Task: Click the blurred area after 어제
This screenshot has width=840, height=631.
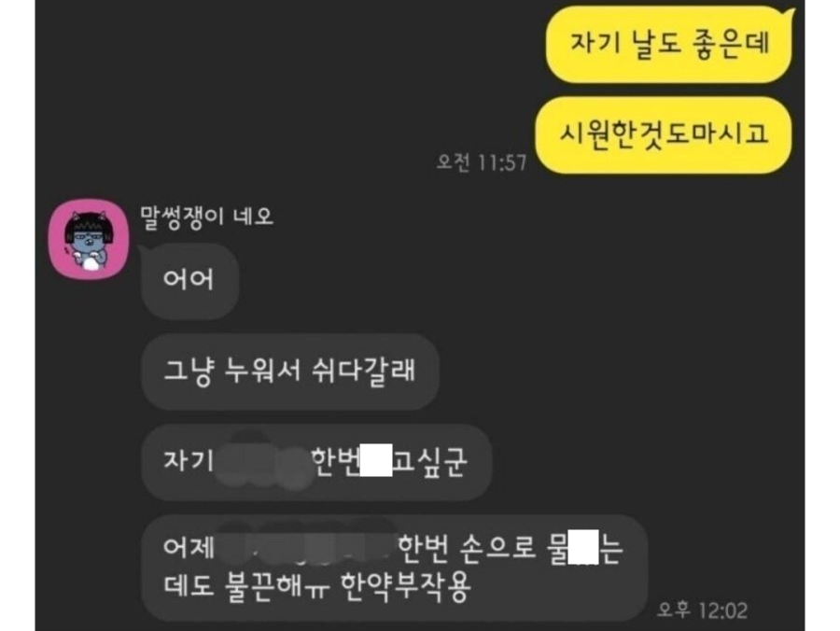Action: pyautogui.click(x=306, y=546)
